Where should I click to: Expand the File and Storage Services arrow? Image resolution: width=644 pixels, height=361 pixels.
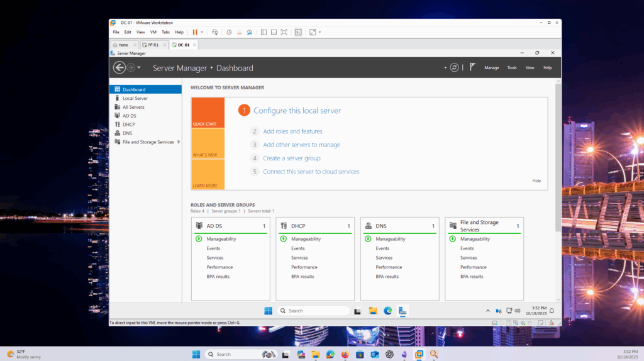[179, 142]
